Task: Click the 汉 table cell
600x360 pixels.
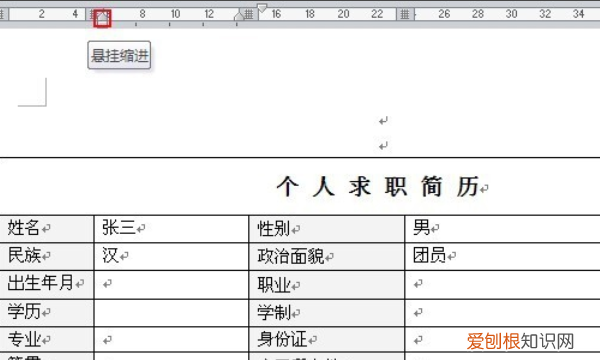Action: click(171, 256)
